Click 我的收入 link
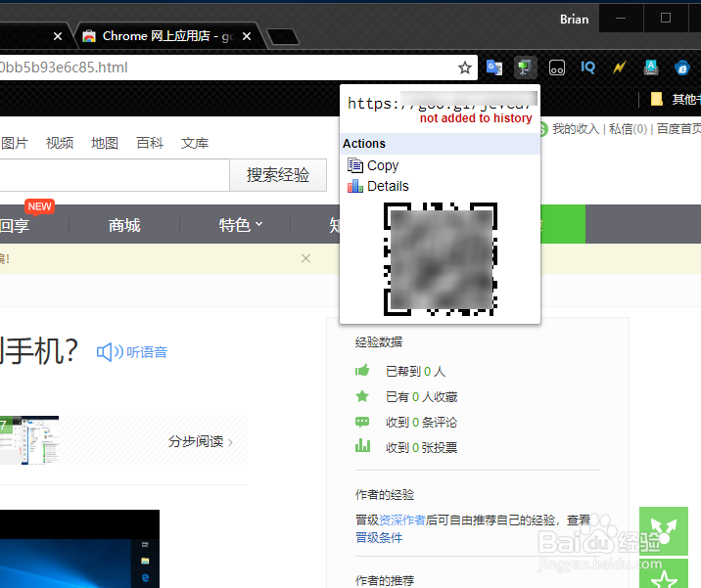 pos(576,129)
